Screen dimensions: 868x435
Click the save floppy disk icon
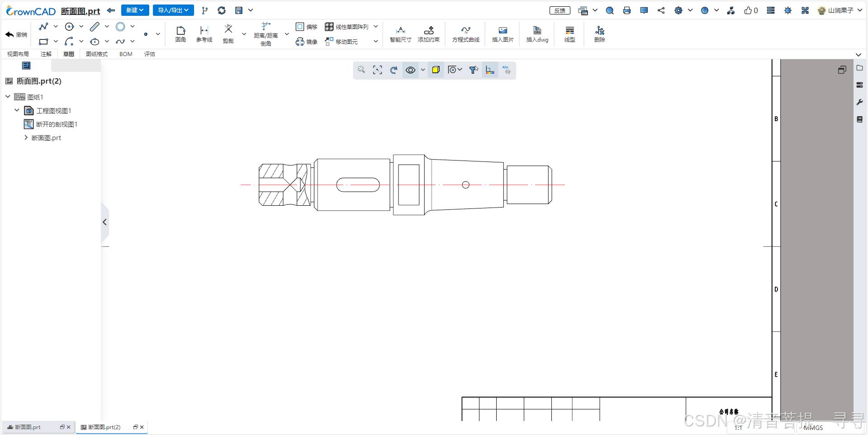pyautogui.click(x=239, y=10)
